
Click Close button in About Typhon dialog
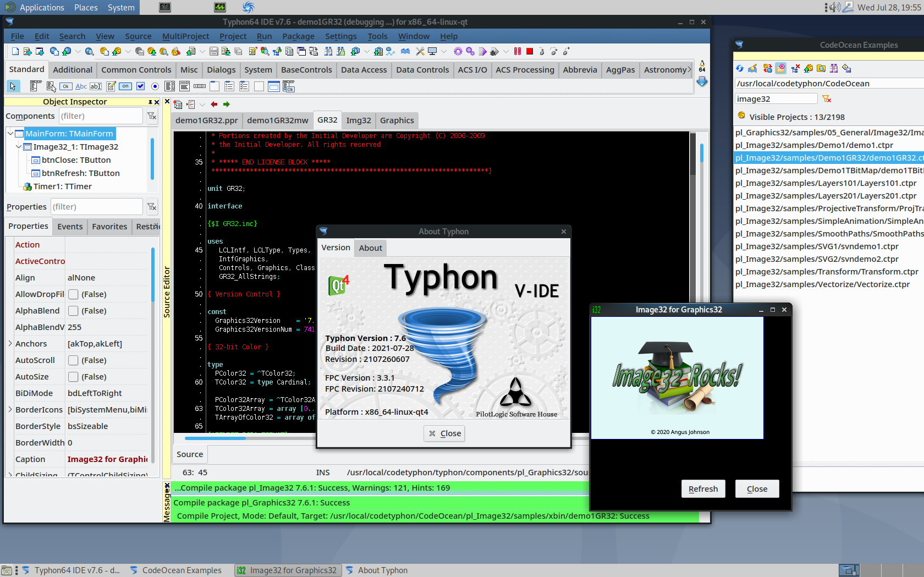(444, 433)
